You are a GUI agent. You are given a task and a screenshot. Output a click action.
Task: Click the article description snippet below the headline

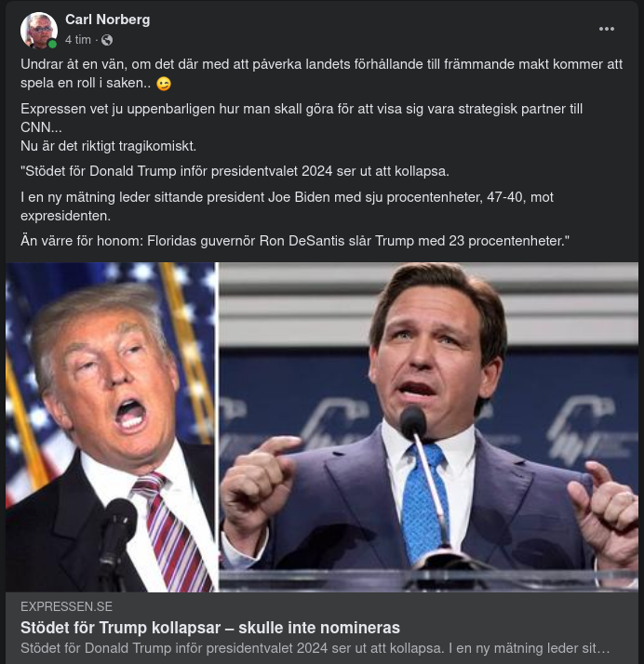pyautogui.click(x=315, y=647)
